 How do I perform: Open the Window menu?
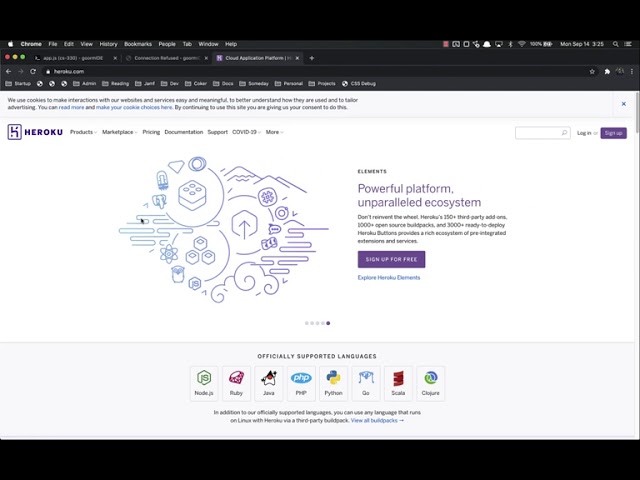[208, 44]
